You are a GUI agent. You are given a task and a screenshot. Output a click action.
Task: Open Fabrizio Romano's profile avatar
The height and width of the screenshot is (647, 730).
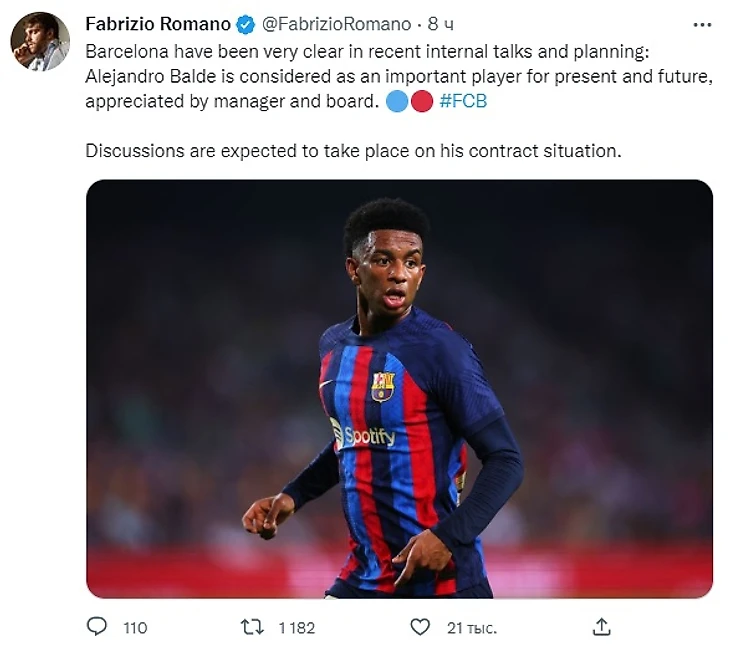40,42
